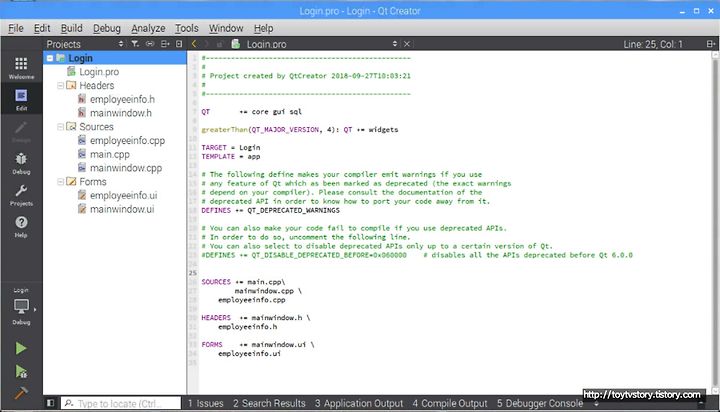Toggle the left sidebar visibility

pyautogui.click(x=51, y=403)
